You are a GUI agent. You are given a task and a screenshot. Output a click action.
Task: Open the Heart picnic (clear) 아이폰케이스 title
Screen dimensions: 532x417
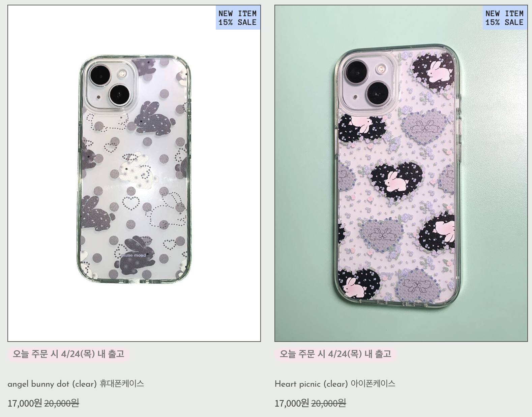point(335,384)
